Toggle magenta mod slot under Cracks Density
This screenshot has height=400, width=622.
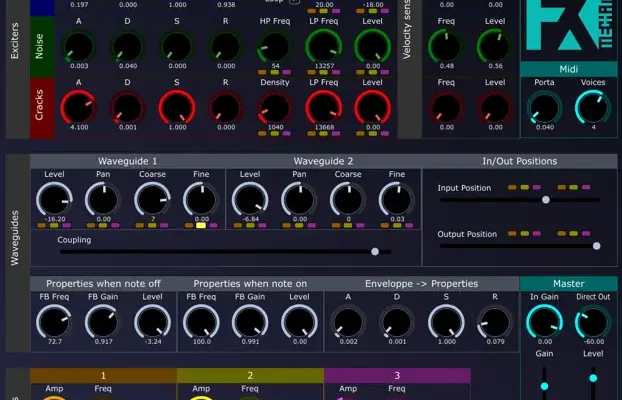point(287,133)
